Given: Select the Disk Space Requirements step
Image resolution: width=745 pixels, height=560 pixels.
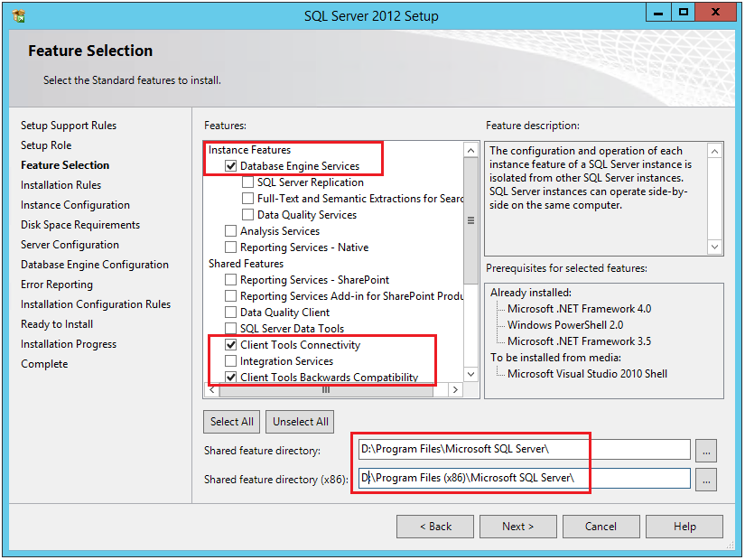Looking at the screenshot, I should pyautogui.click(x=80, y=225).
